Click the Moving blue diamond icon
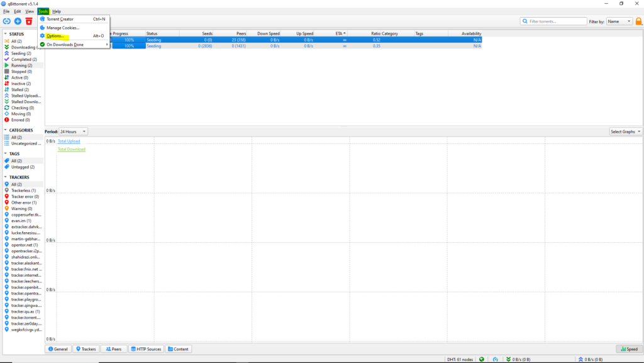This screenshot has height=363, width=644. [x=6, y=114]
